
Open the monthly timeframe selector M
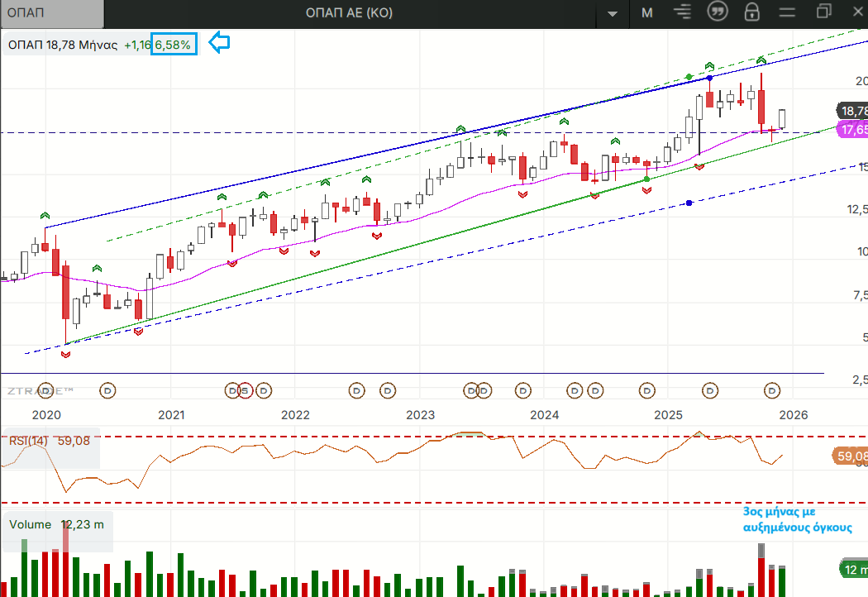646,12
